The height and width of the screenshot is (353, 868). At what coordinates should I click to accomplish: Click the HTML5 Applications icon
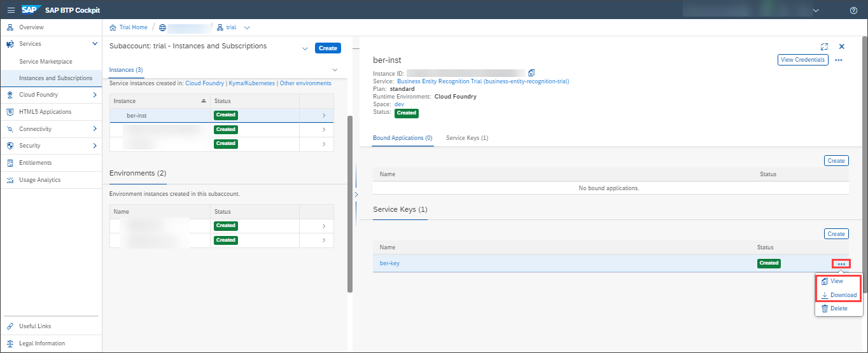[10, 112]
